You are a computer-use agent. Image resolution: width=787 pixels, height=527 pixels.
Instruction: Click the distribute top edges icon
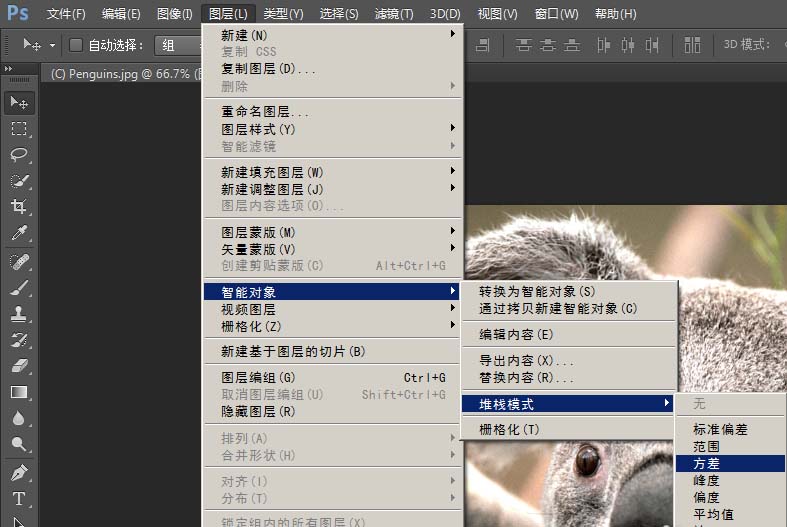523,45
